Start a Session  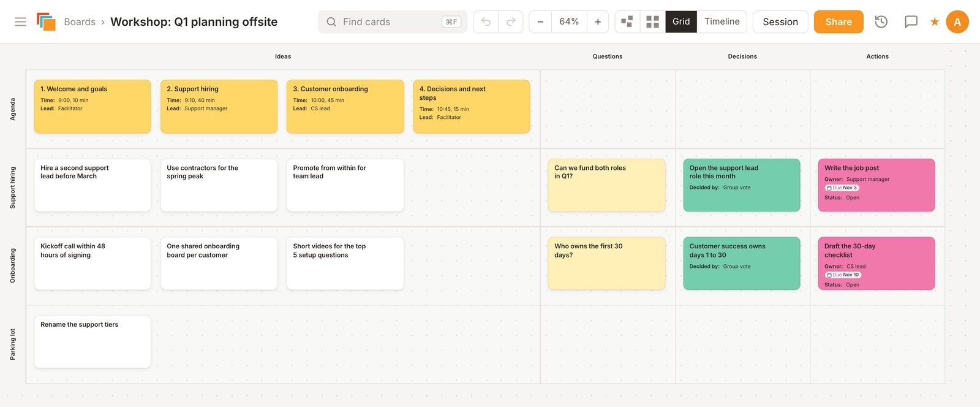click(x=780, y=21)
